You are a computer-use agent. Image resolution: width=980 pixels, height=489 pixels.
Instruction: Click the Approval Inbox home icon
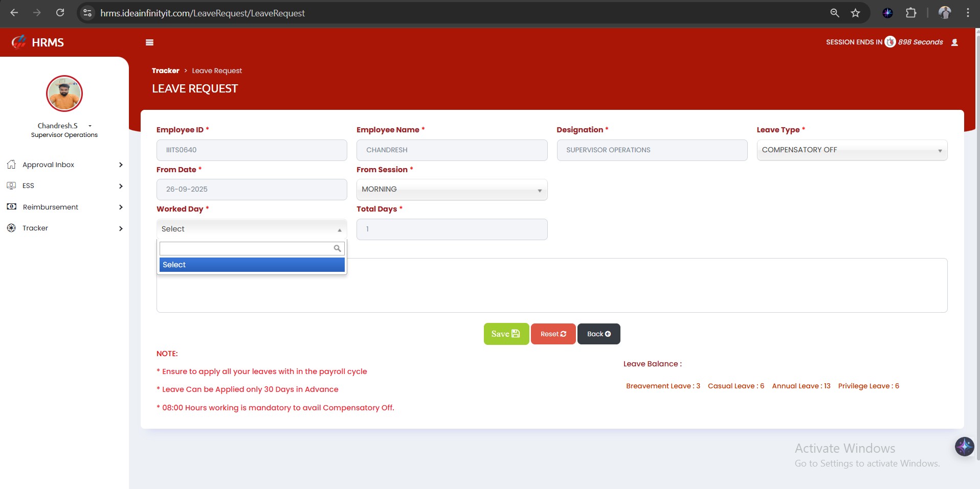(x=11, y=165)
